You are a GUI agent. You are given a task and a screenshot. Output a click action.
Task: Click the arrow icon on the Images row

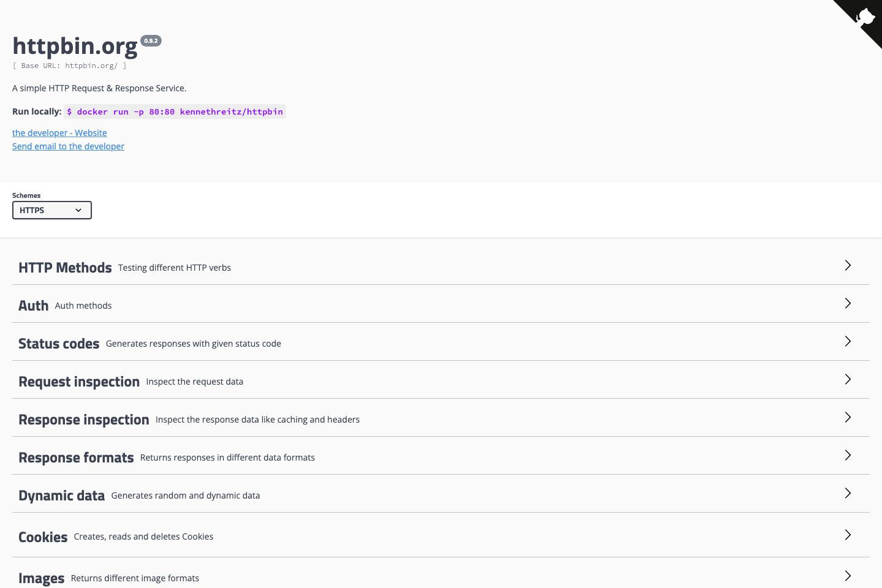tap(848, 576)
